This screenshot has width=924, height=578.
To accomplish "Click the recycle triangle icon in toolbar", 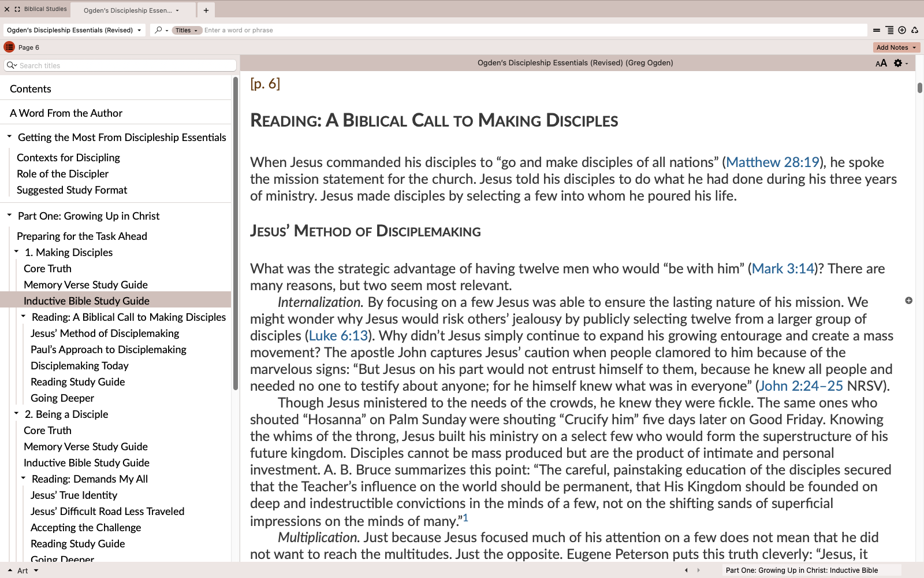I will tap(915, 30).
